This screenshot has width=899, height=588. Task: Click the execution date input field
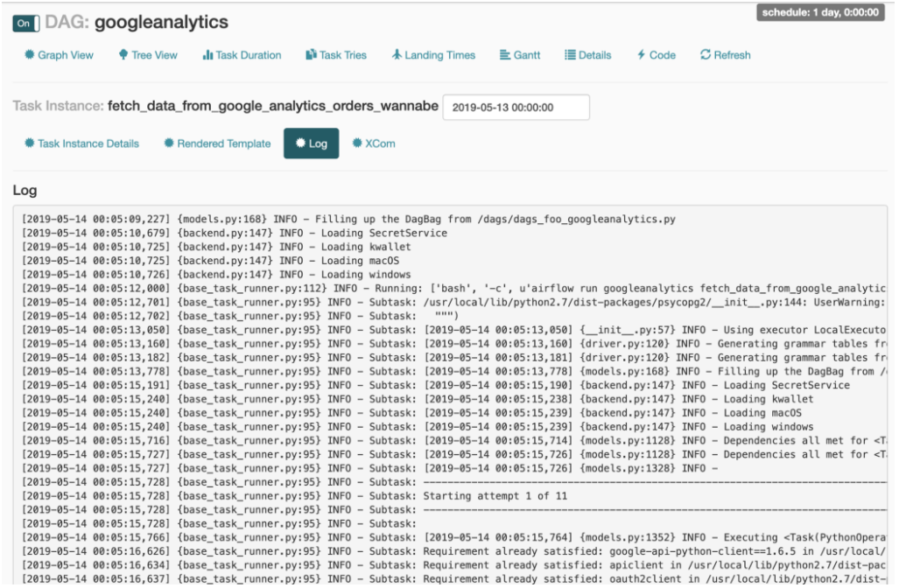click(x=516, y=107)
